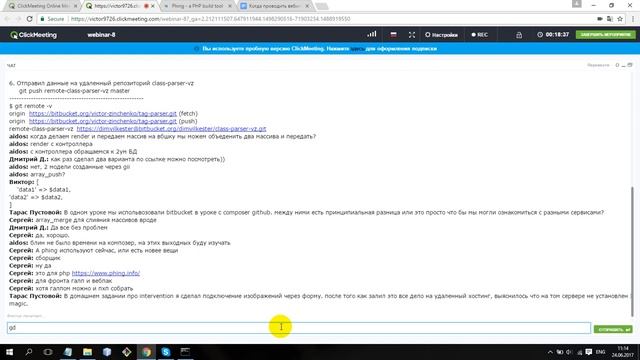Open the www.phing.info link
Viewport: 640px width, 360px height.
pyautogui.click(x=106, y=273)
